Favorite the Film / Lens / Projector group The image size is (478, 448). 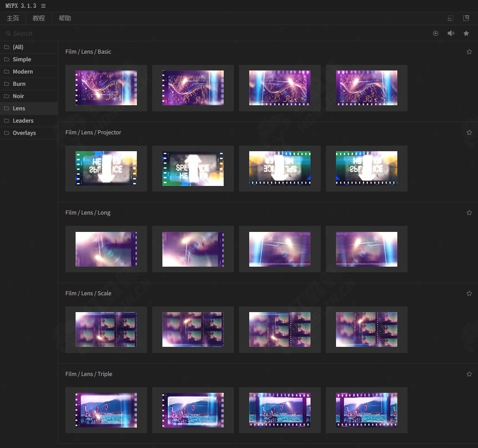pos(469,132)
